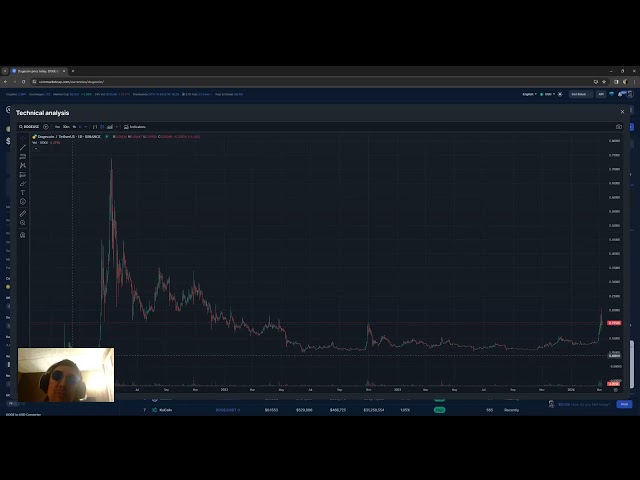The height and width of the screenshot is (480, 640).
Task: Open a new browser tab
Action: [73, 71]
